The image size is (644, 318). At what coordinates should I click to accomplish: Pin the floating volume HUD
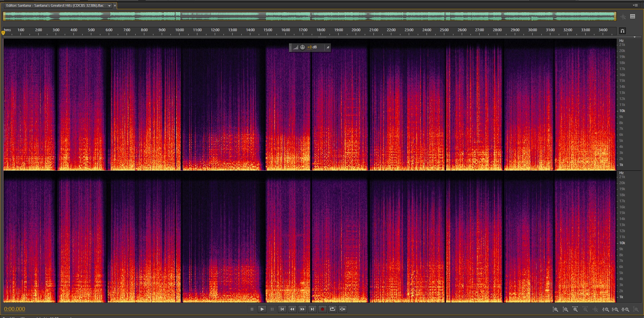(328, 48)
